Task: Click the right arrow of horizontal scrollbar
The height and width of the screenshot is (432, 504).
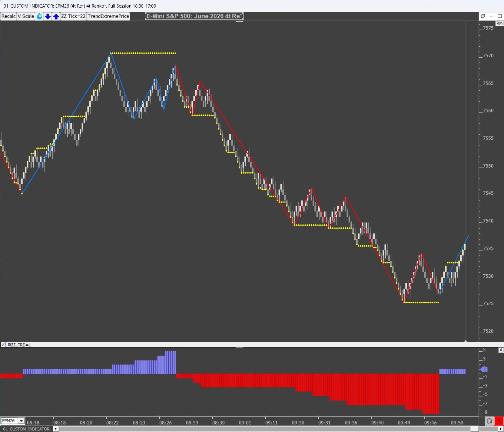Action: click(x=501, y=429)
